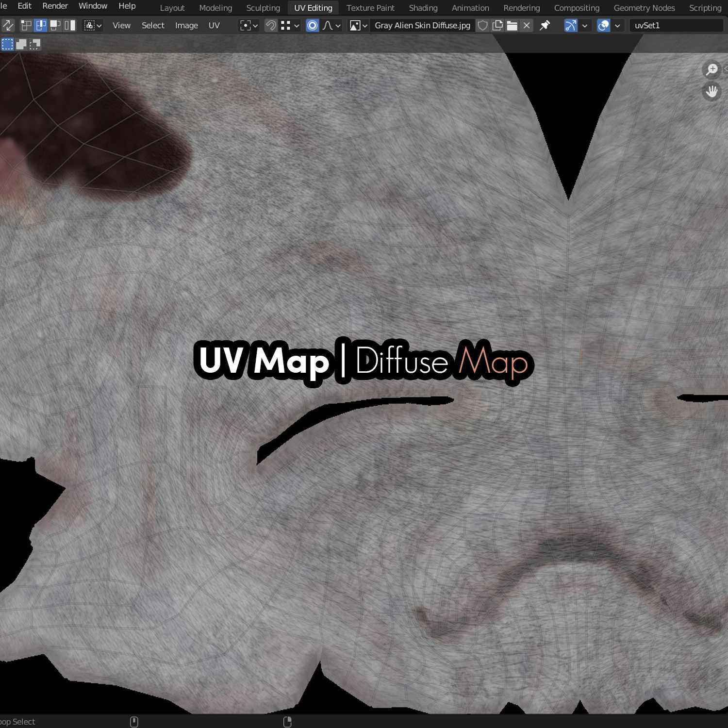
Task: Toggle fake user shield for image
Action: pyautogui.click(x=482, y=25)
